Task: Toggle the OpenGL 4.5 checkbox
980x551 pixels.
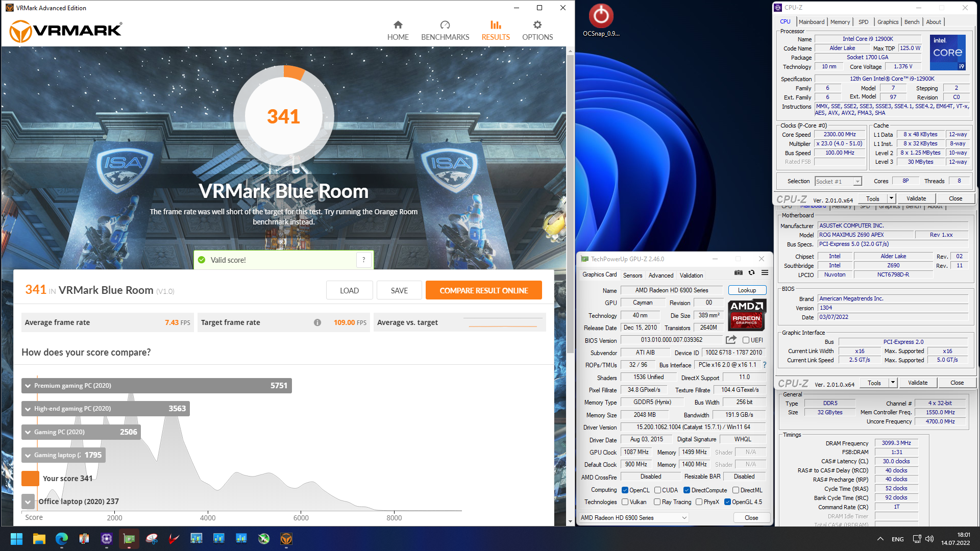Action: point(727,502)
